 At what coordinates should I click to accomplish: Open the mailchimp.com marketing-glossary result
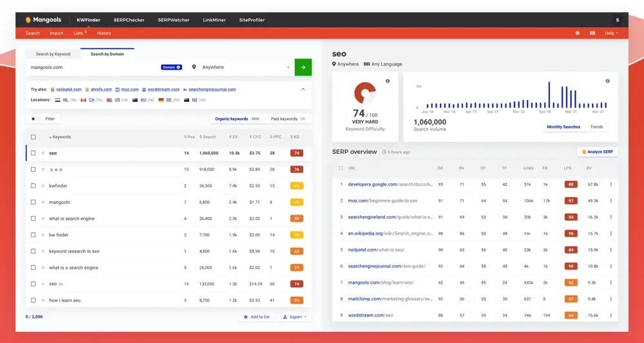pos(390,299)
